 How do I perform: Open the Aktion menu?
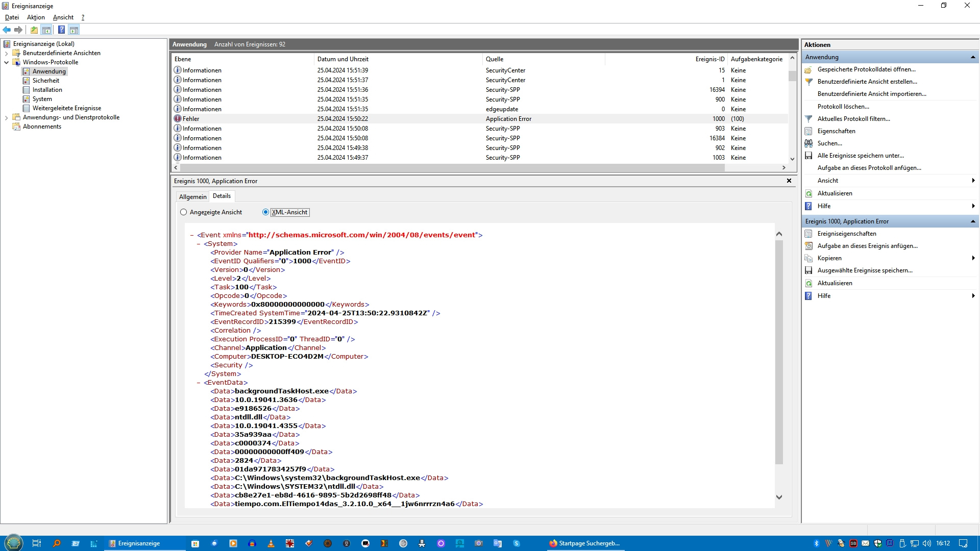(x=36, y=17)
